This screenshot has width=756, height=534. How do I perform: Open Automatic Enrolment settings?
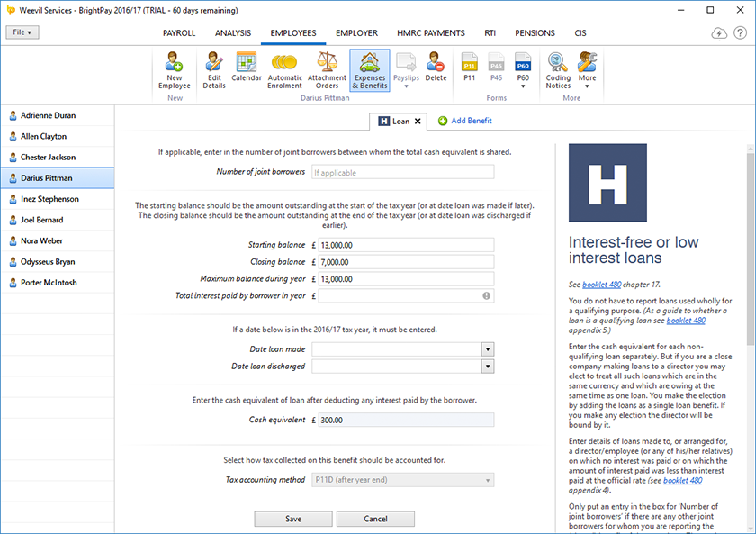point(284,70)
